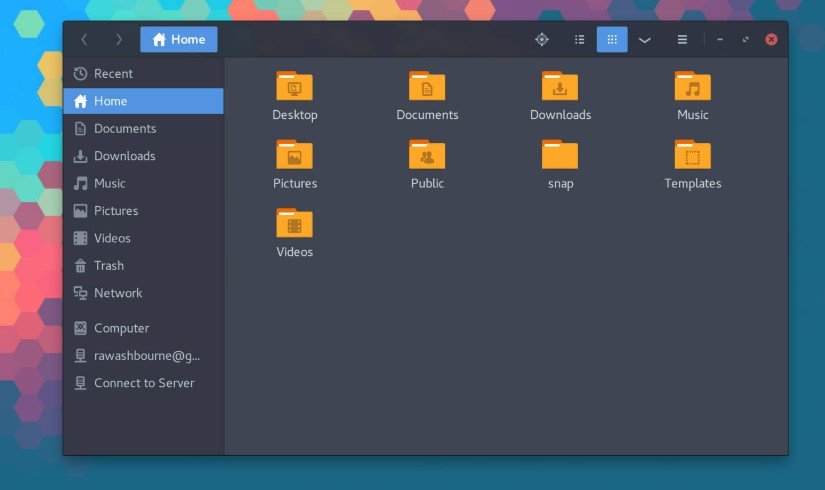Go back with the left arrow
The width and height of the screenshot is (825, 490).
[x=84, y=39]
